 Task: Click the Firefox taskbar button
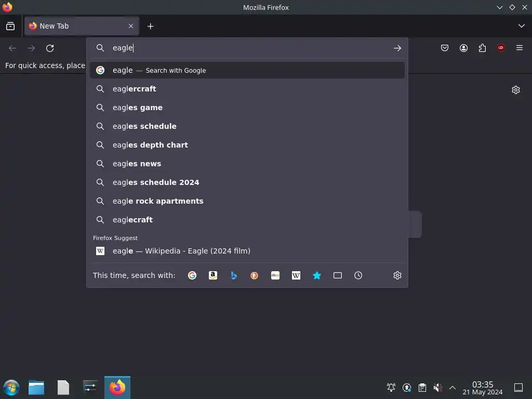[x=117, y=388]
